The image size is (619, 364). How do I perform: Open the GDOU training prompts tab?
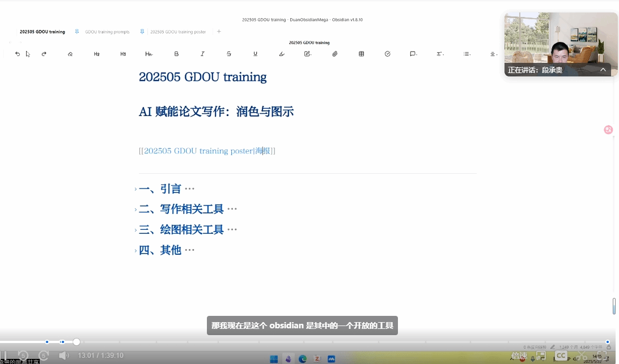pyautogui.click(x=107, y=32)
